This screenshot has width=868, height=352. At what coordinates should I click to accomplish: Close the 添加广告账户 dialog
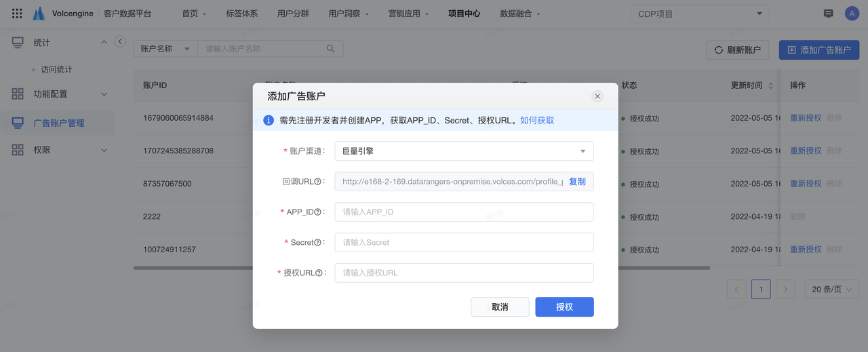pos(597,96)
